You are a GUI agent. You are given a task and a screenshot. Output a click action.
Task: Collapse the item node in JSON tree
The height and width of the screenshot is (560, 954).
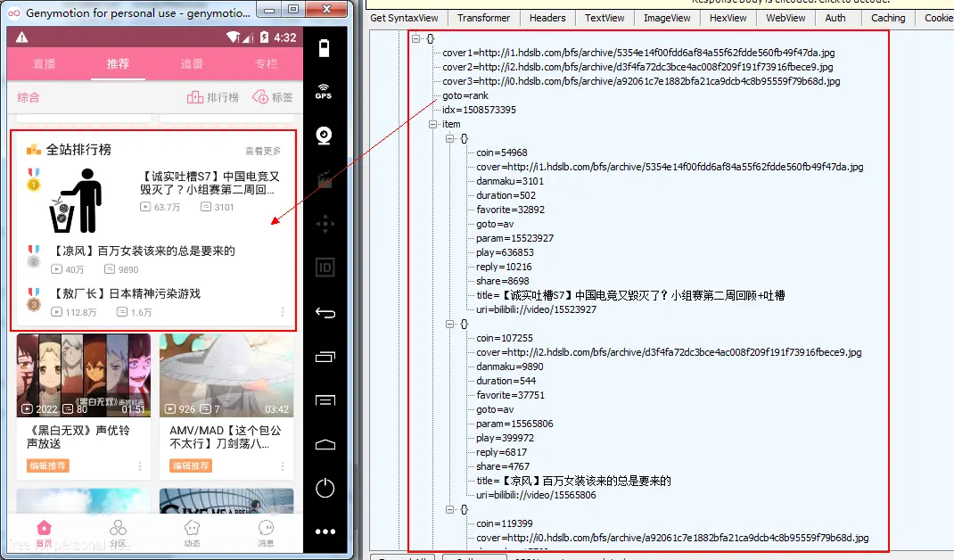tap(432, 124)
